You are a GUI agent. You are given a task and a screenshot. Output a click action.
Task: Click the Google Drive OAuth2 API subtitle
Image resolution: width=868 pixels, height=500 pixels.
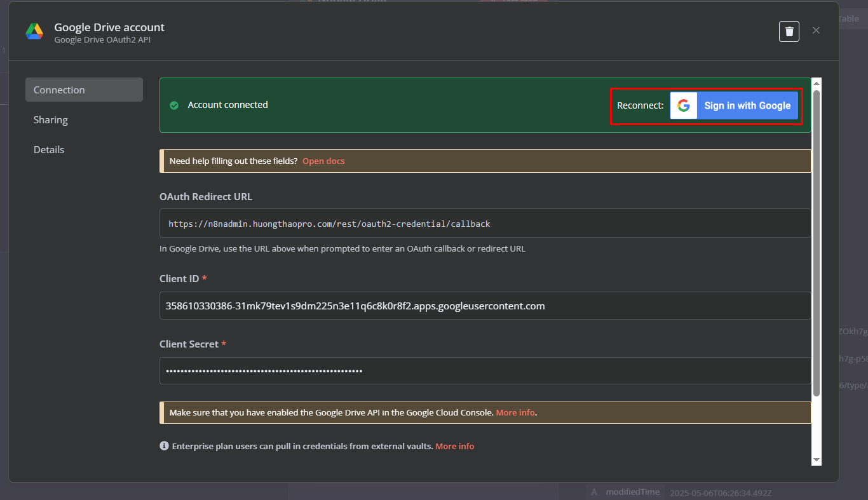(x=102, y=39)
